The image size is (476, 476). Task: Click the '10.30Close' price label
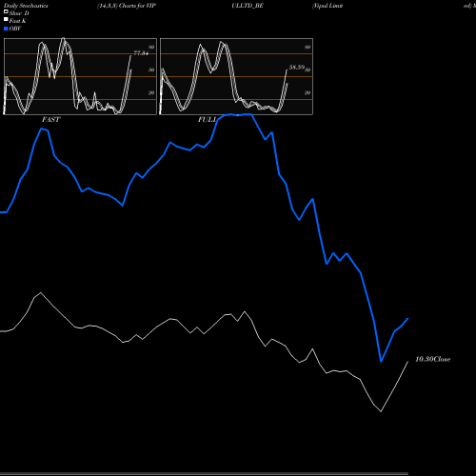tap(433, 359)
